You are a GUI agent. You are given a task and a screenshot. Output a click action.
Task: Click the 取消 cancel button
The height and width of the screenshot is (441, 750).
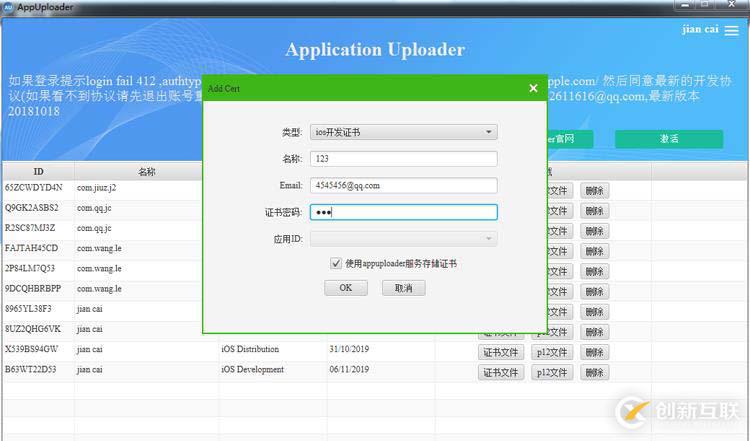tap(404, 288)
